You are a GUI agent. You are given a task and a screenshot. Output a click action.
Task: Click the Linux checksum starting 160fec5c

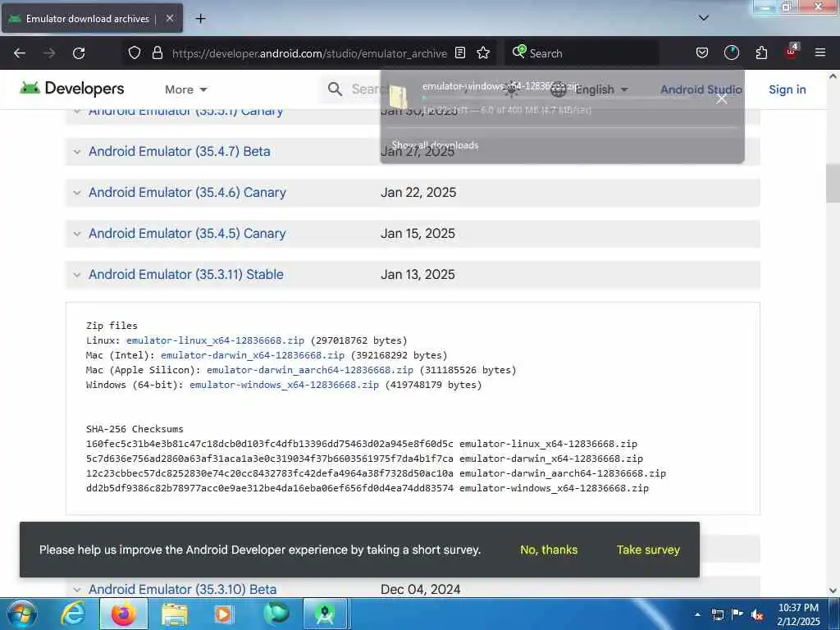[269, 444]
